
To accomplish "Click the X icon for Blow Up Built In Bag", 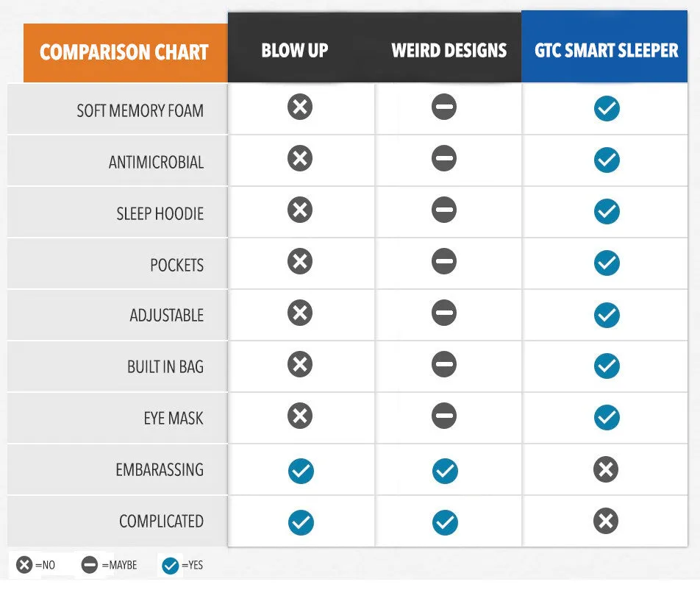I will point(299,364).
